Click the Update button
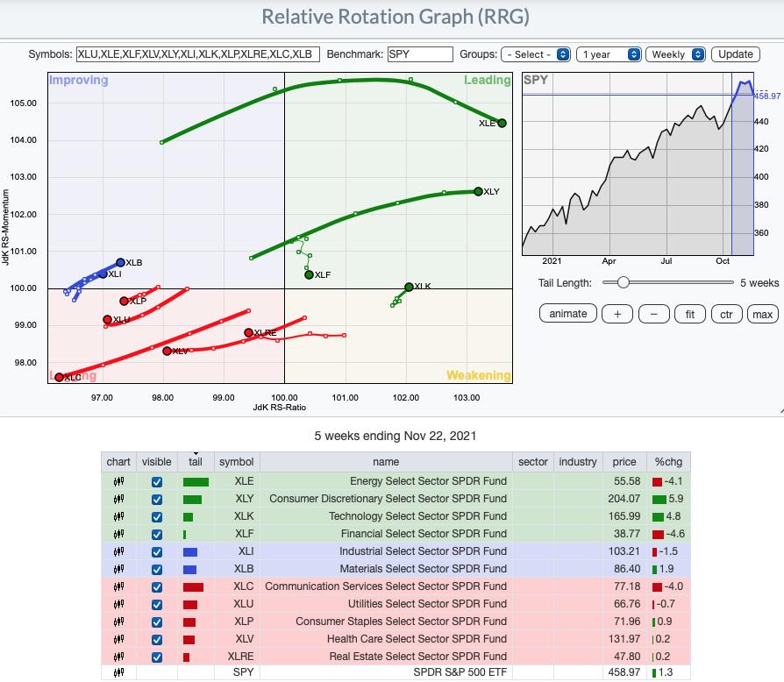 click(736, 54)
